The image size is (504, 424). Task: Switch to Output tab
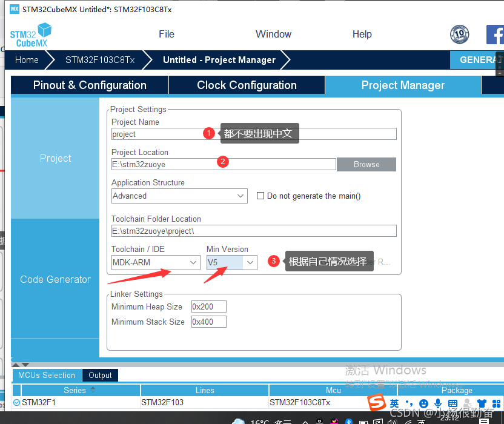[x=100, y=375]
